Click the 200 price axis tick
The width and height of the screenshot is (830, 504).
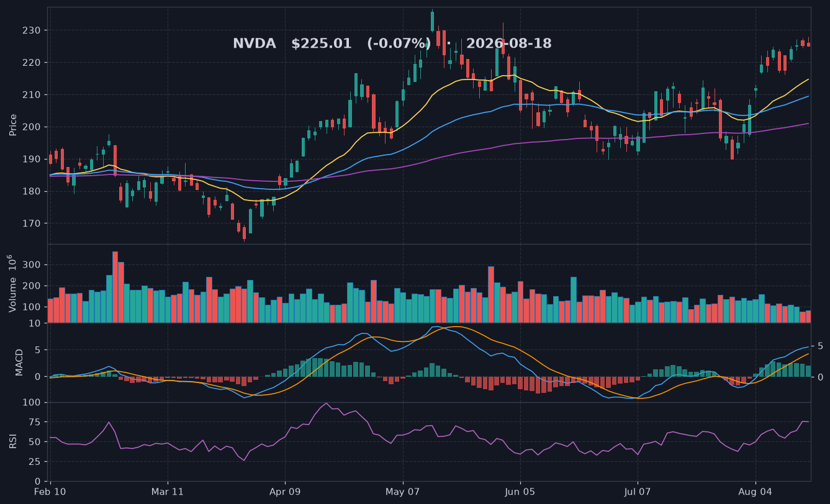[32, 127]
